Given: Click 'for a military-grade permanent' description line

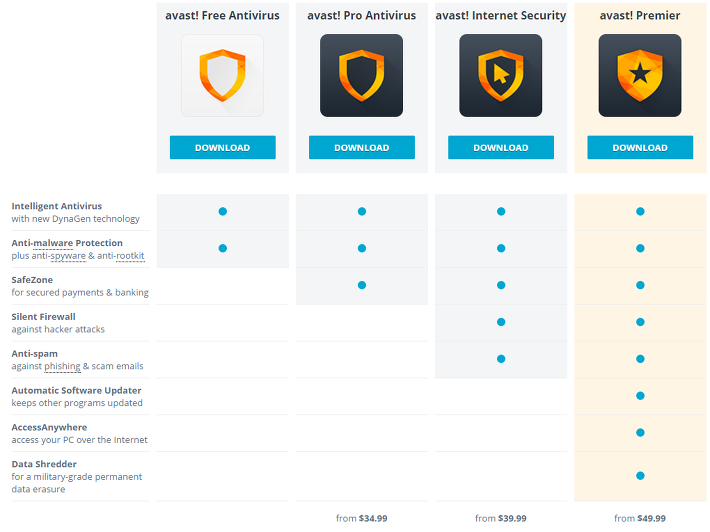Looking at the screenshot, I should pos(77,477).
